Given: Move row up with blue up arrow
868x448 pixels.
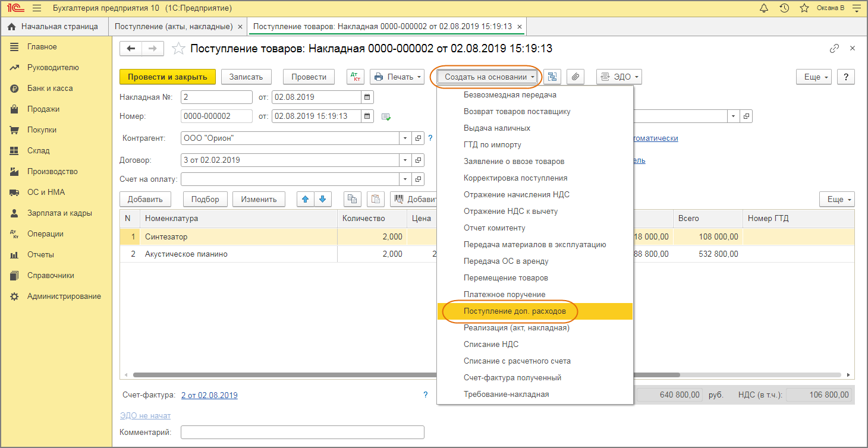Looking at the screenshot, I should 306,199.
